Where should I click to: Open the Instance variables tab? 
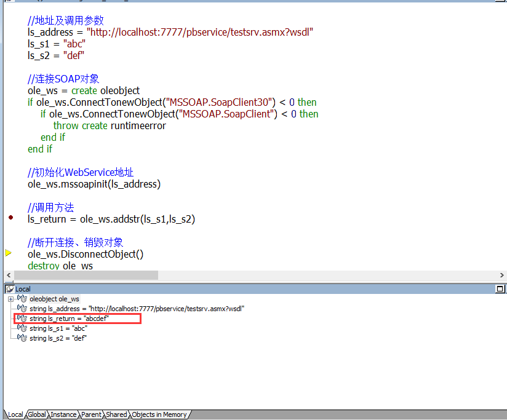[x=63, y=414]
